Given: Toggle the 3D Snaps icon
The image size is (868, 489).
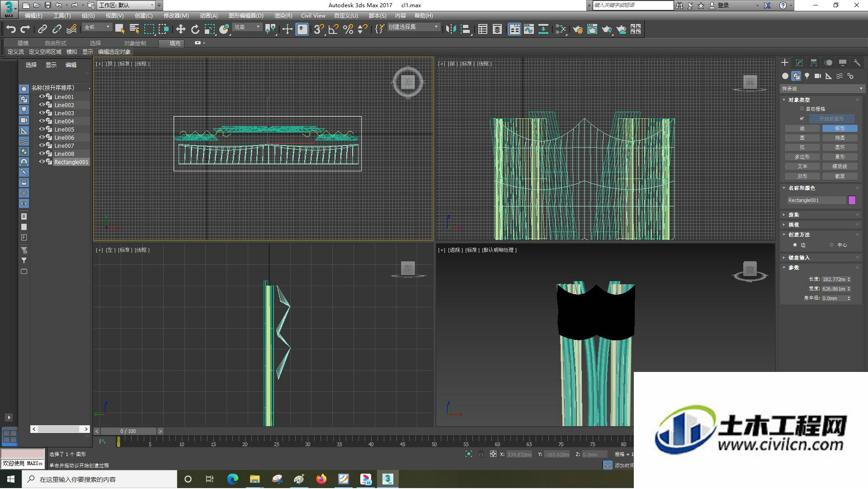Looking at the screenshot, I should 318,29.
